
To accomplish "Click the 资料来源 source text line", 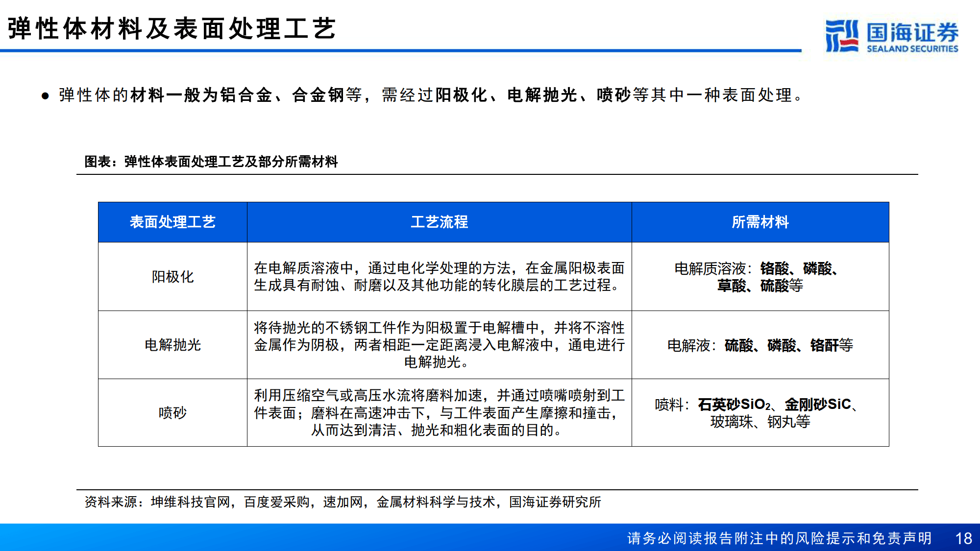I will coord(344,502).
